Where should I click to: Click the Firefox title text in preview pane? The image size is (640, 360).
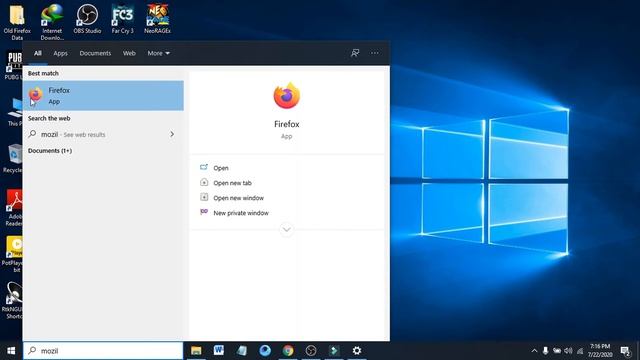[287, 124]
